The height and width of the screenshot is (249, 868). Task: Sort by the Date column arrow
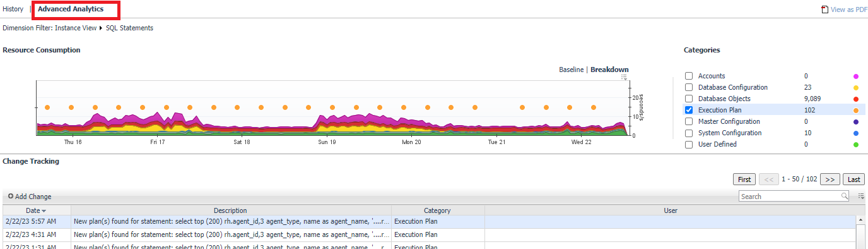[44, 210]
